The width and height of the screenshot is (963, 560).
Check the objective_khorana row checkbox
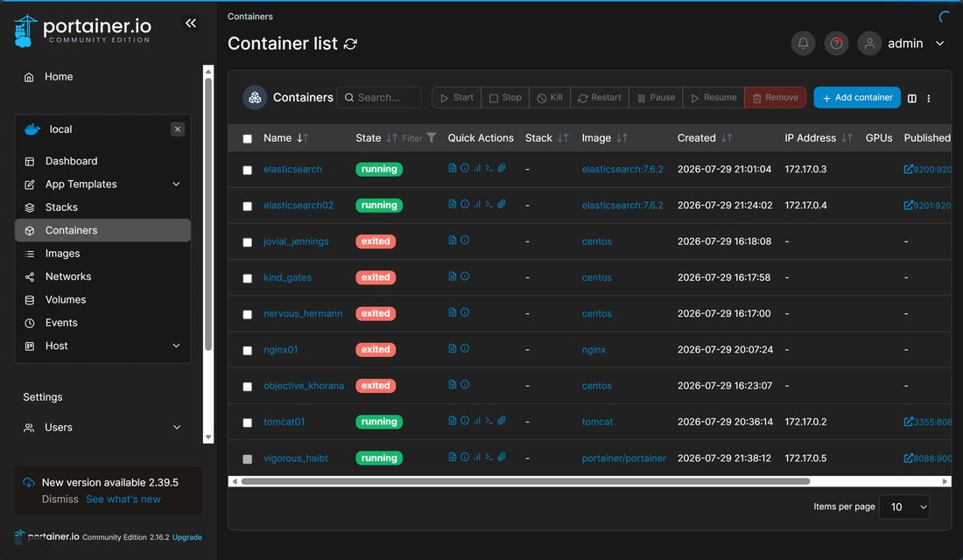click(248, 387)
